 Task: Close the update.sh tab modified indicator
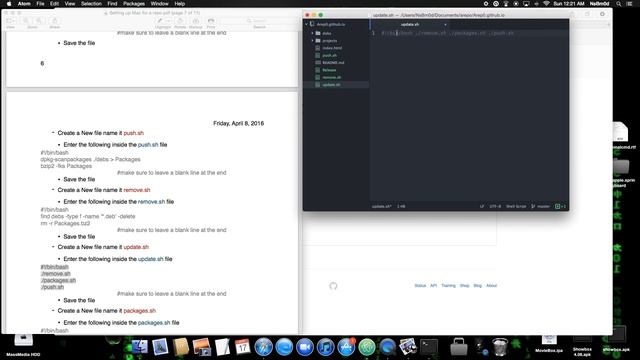pyautogui.click(x=445, y=24)
